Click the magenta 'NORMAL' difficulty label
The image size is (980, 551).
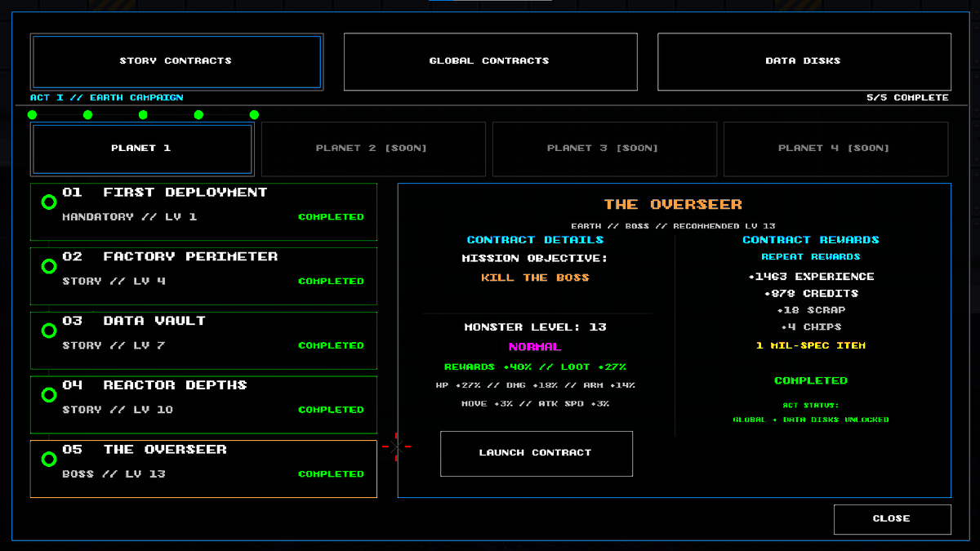(x=535, y=347)
